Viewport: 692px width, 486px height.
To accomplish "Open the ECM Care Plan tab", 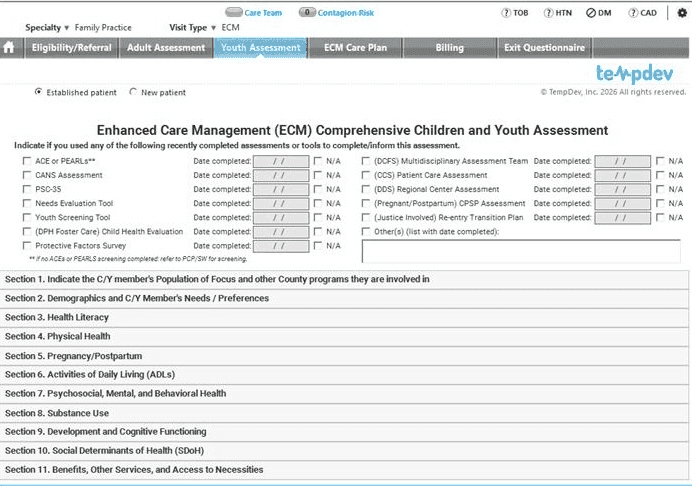I will 355,48.
